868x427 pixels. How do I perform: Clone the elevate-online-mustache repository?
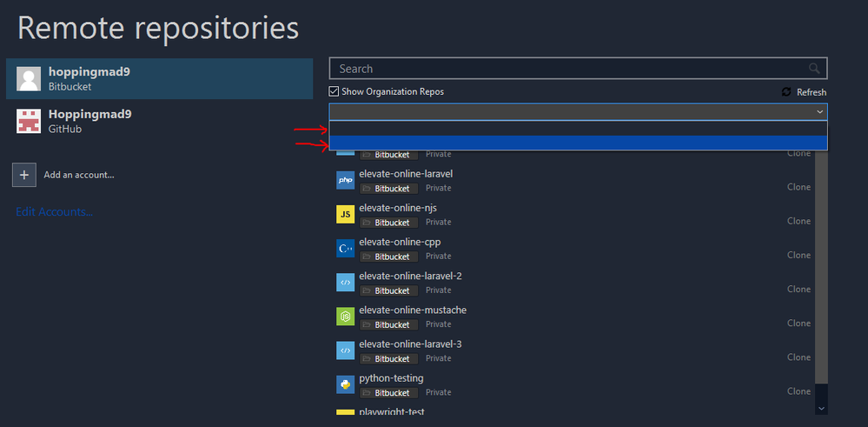click(x=798, y=323)
